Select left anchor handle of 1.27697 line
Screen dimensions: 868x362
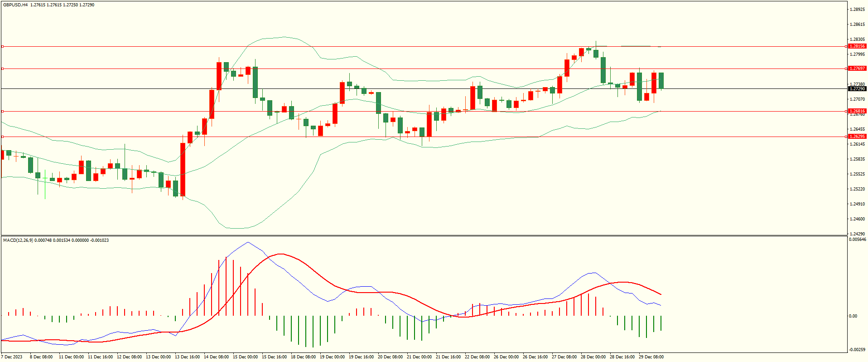3,68
